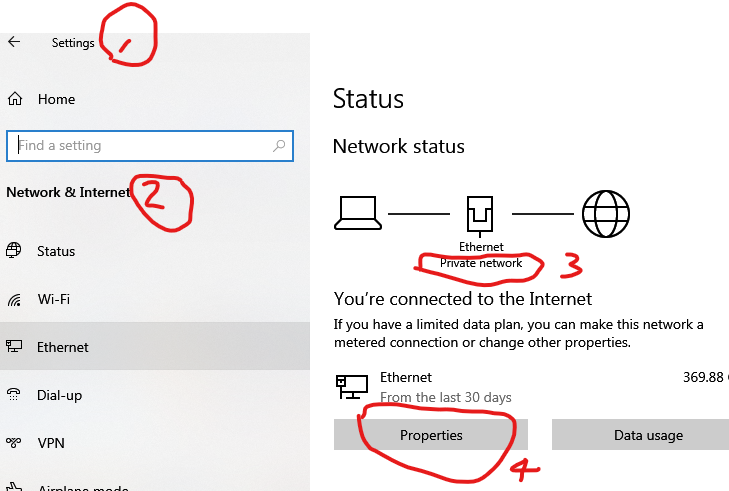Select the Status globe icon
Image resolution: width=729 pixels, height=491 pixels.
13,250
